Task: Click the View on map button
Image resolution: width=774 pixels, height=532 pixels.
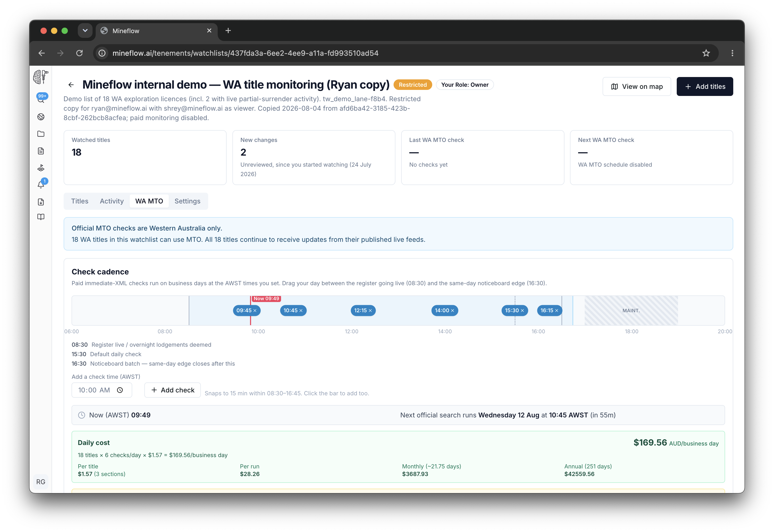Action: click(x=637, y=87)
